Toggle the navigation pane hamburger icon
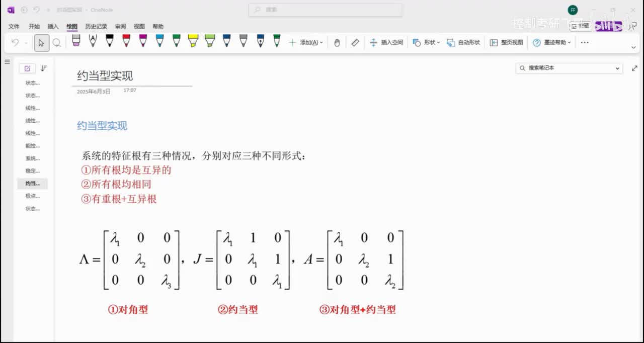 point(7,62)
